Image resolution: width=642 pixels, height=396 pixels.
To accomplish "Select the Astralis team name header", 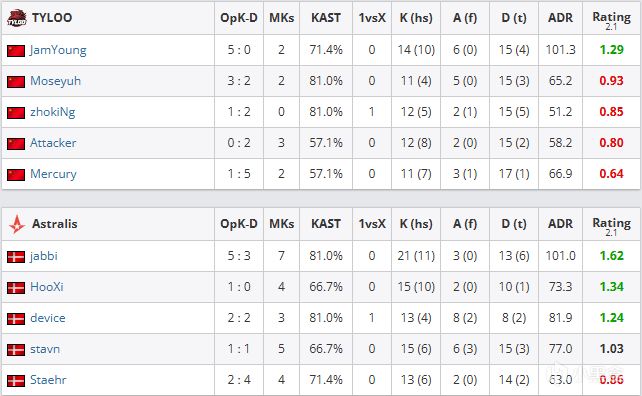I will [54, 224].
